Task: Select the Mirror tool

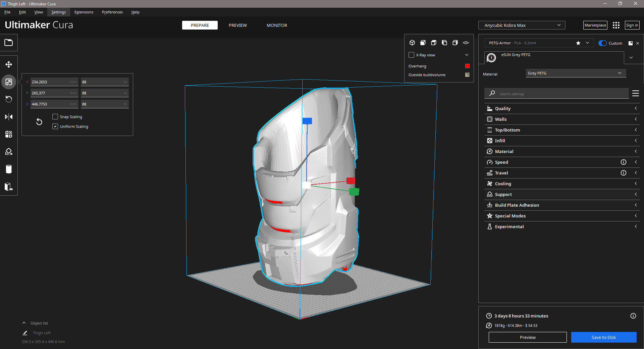Action: tap(9, 117)
